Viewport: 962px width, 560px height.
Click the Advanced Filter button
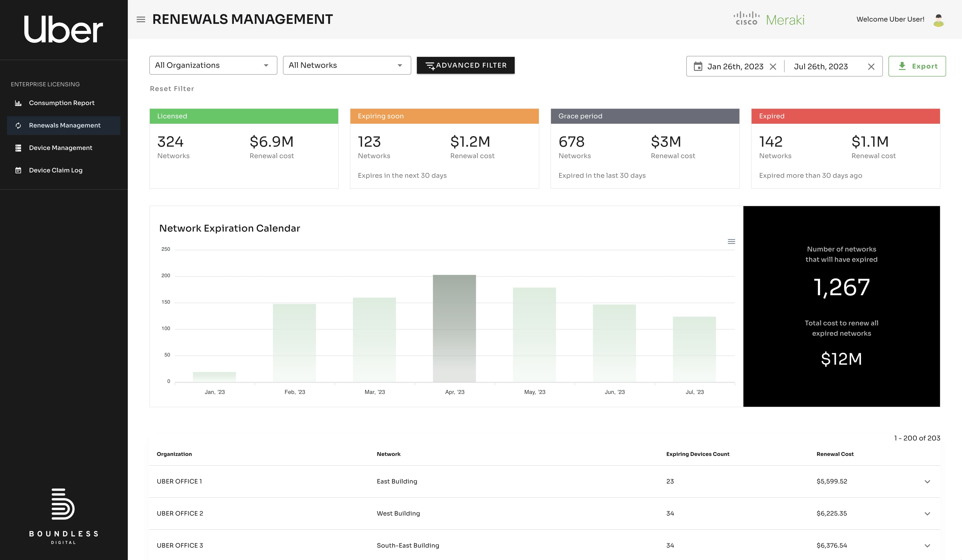(x=465, y=65)
